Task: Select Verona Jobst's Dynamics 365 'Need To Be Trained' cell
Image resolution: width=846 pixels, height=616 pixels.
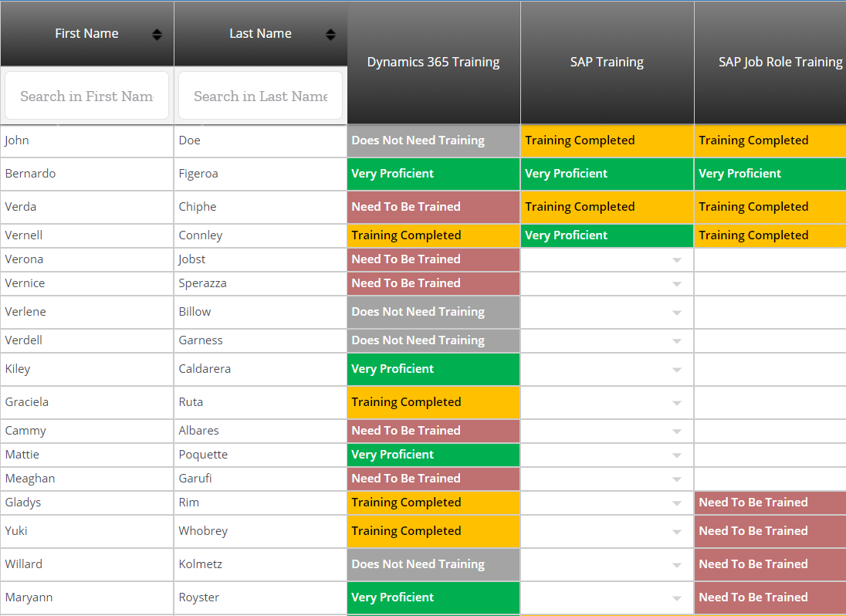Action: click(x=433, y=259)
